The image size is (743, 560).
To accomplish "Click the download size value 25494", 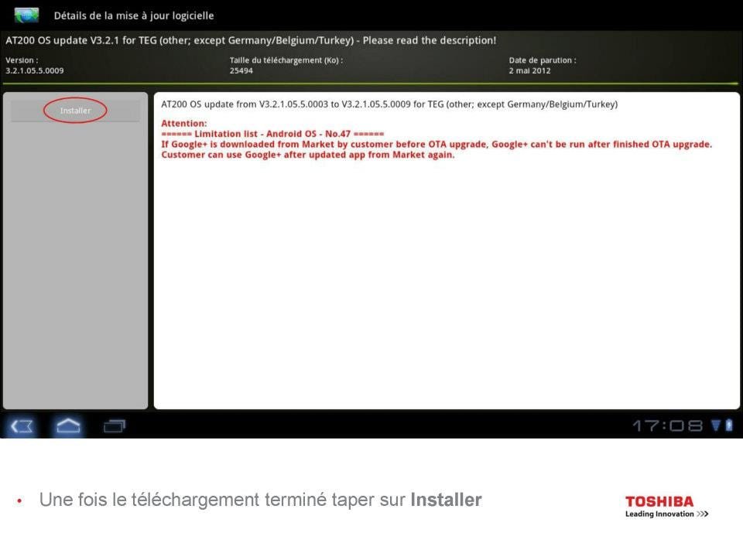I will point(241,70).
